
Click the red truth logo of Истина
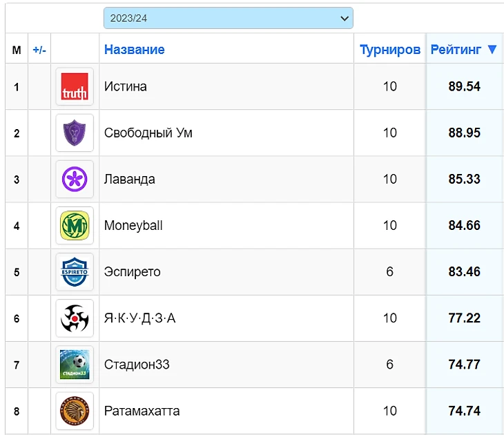coord(75,86)
